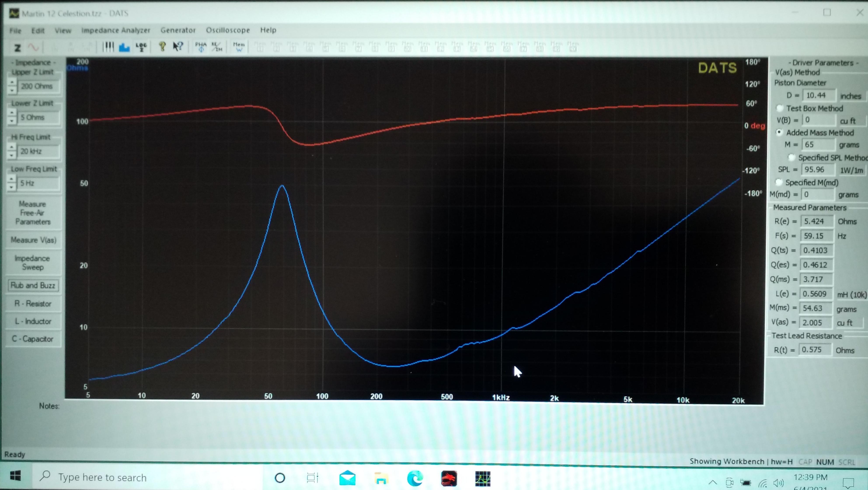Viewport: 868px width, 490px height.
Task: Open the Generator menu
Action: [x=178, y=30]
